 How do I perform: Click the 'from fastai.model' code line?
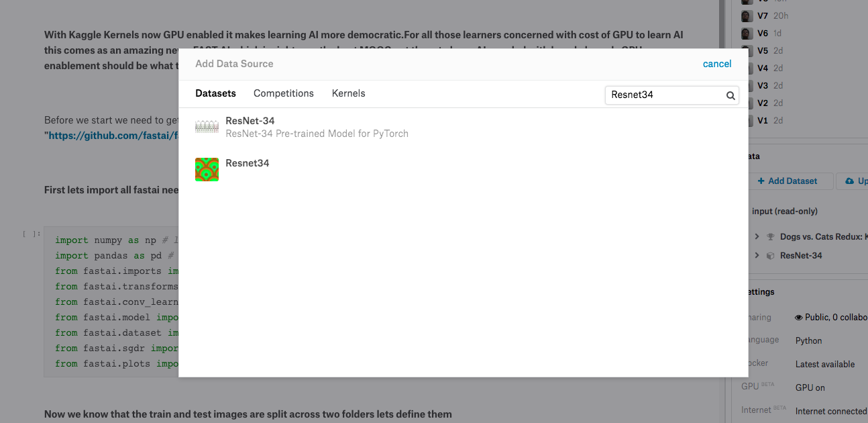116,318
